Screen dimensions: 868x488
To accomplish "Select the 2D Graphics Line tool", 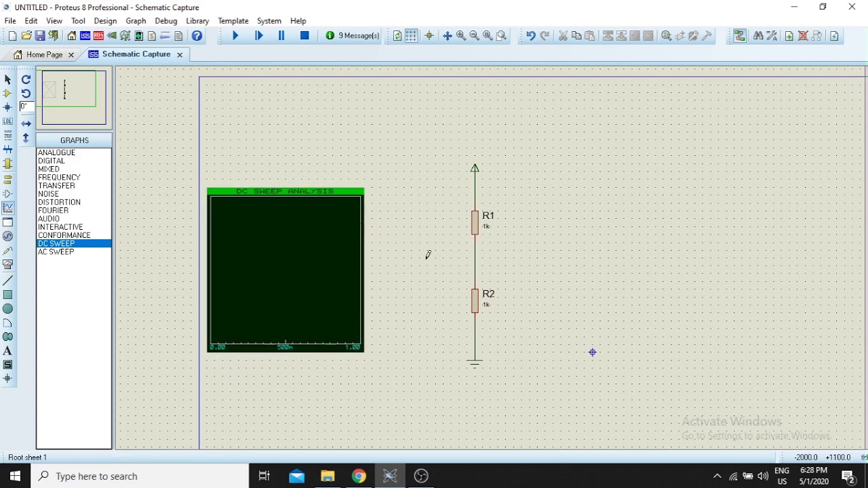I will click(7, 281).
